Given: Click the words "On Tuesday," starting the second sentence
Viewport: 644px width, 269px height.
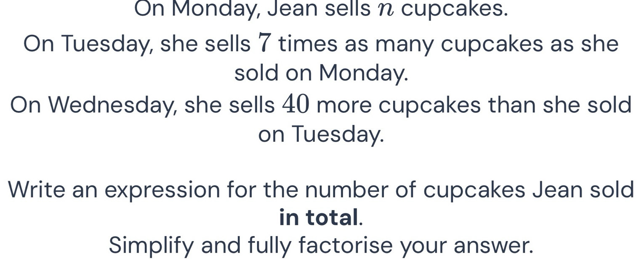Looking at the screenshot, I should pyautogui.click(x=88, y=45).
